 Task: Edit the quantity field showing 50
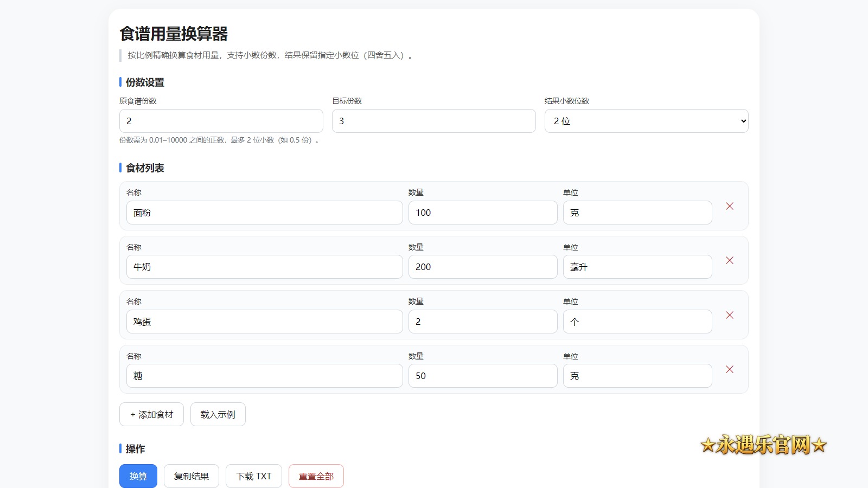(483, 376)
